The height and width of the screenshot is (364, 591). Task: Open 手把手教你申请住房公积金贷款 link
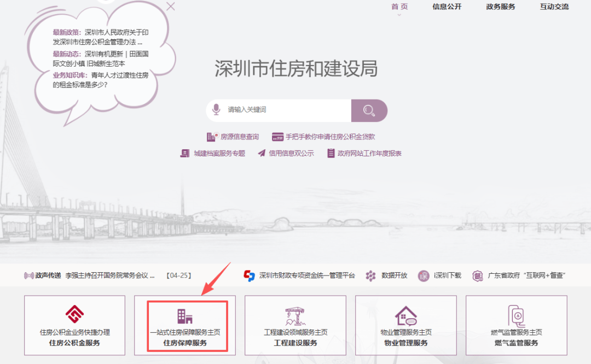pyautogui.click(x=330, y=137)
